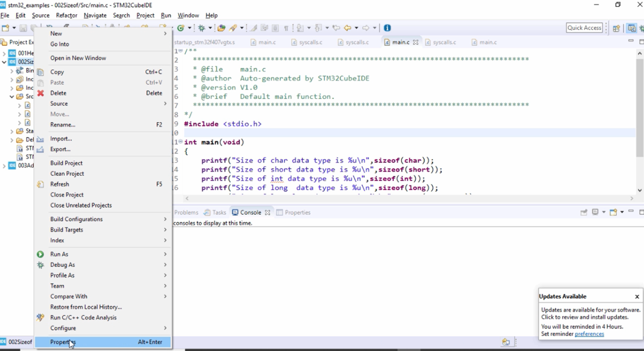Click the Debug bug icon in toolbar
The height and width of the screenshot is (351, 644).
point(202,28)
